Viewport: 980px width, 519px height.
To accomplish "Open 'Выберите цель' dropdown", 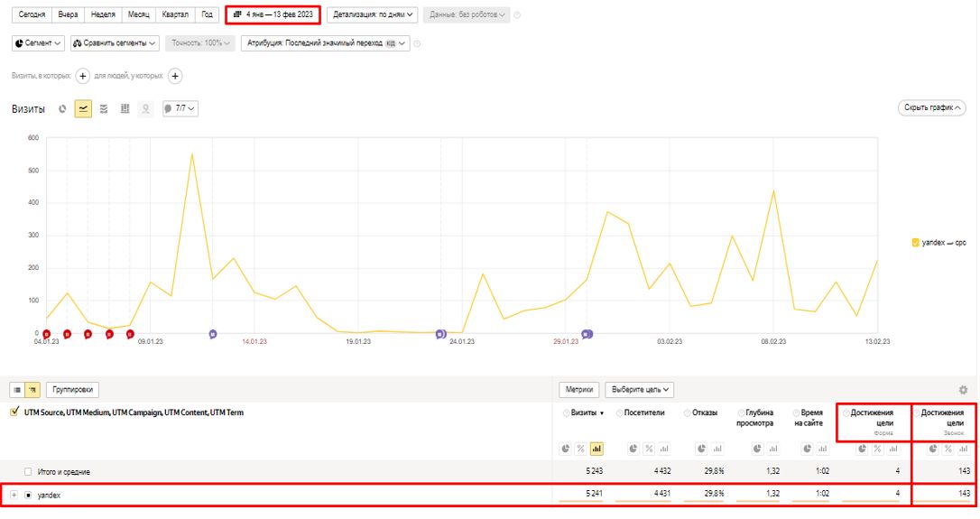I will 640,390.
